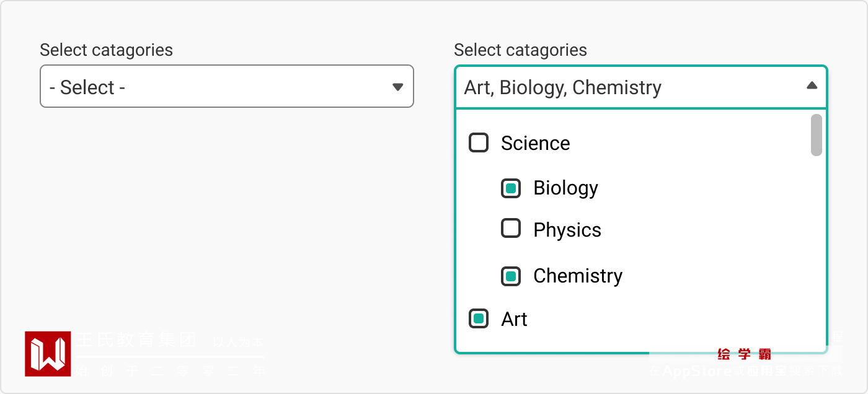Open the "- Select -" dropdown
This screenshot has height=394, width=868.
(x=226, y=87)
